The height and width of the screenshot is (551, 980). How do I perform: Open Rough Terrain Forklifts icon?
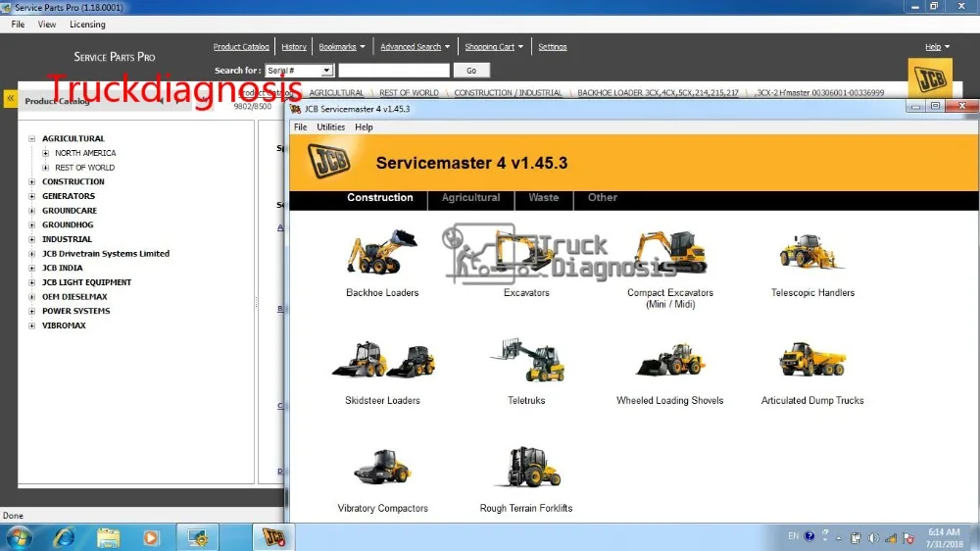pyautogui.click(x=526, y=467)
